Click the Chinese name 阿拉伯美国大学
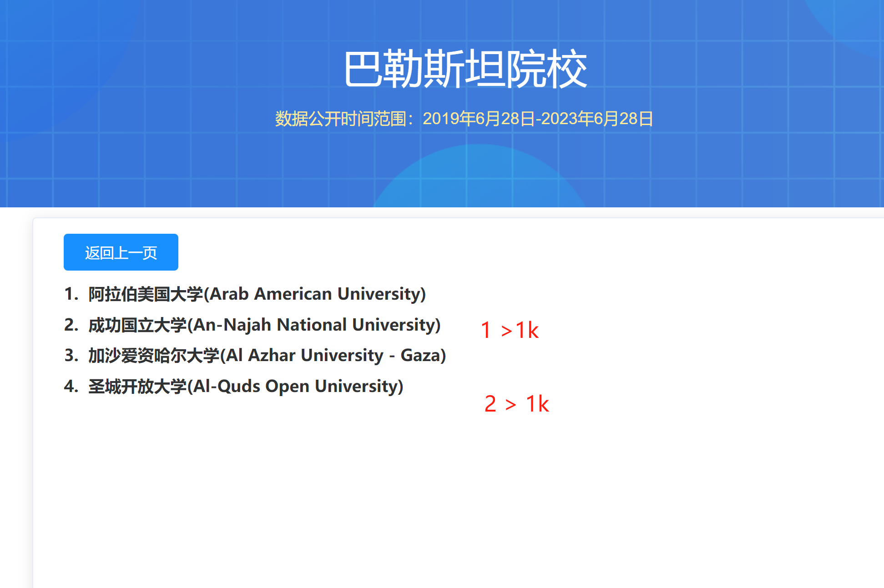The width and height of the screenshot is (884, 588). [146, 294]
